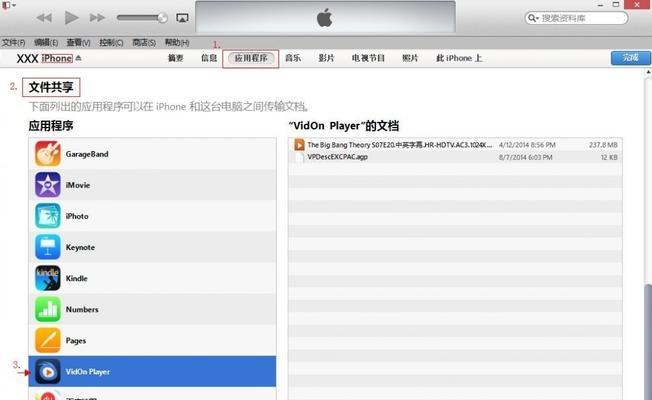Viewport: 652px width, 400px height.
Task: Open the AirPlay output icon
Action: (182, 18)
